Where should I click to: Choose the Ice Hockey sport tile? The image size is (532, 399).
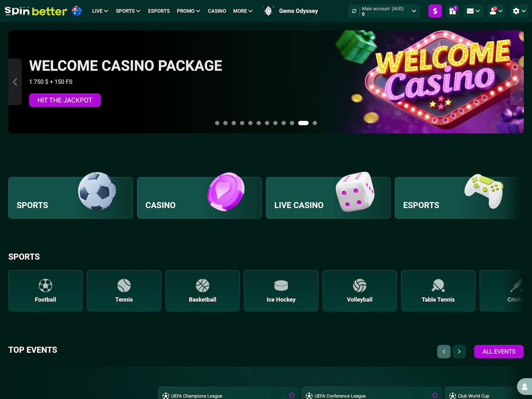[x=281, y=291]
